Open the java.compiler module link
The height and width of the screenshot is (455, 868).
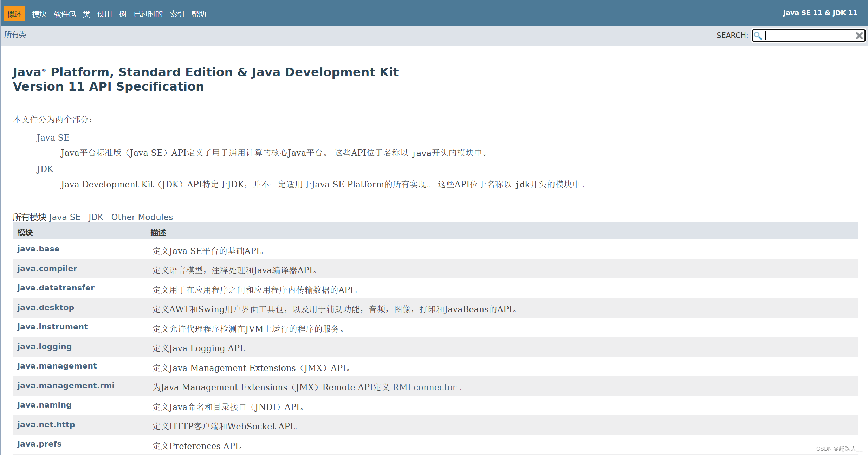(47, 268)
